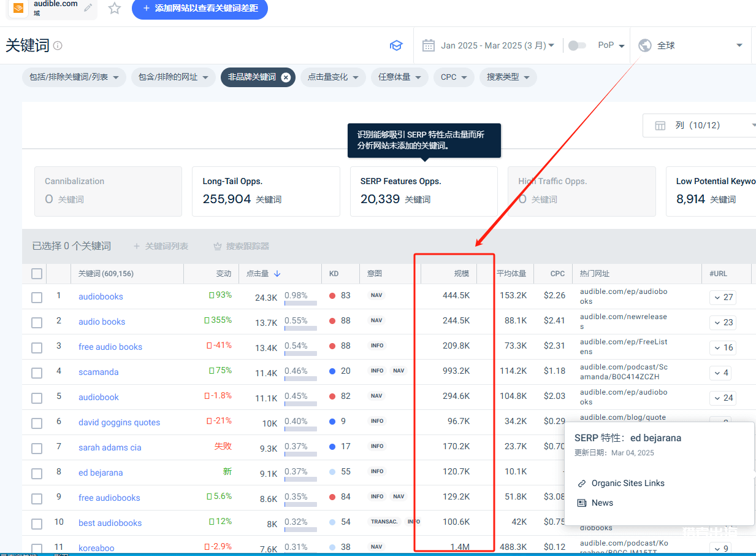Click the table columns icon beside 列 (10/12)
756x556 pixels.
660,125
